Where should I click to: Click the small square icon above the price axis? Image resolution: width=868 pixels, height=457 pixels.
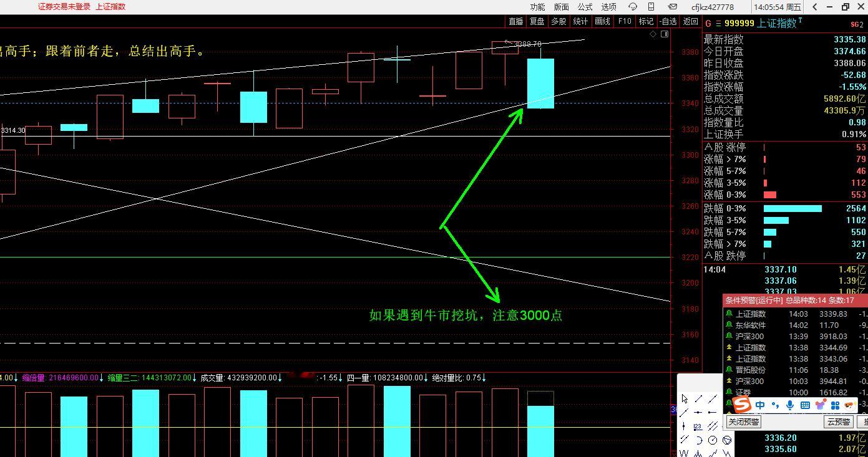(x=665, y=34)
